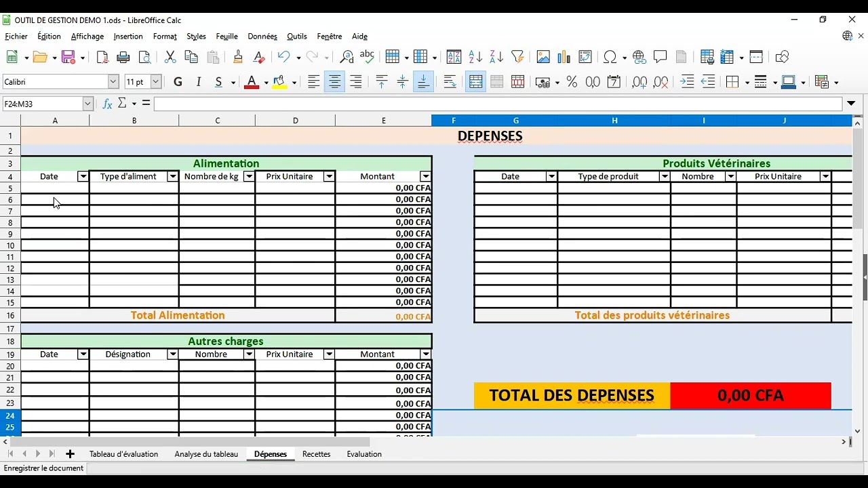Insert a pivot table
Viewport: 868px width, 488px height.
tap(585, 57)
